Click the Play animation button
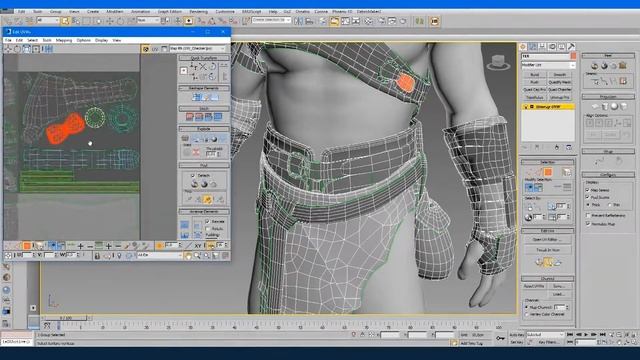Screen dimensions: 640x360 [586, 335]
